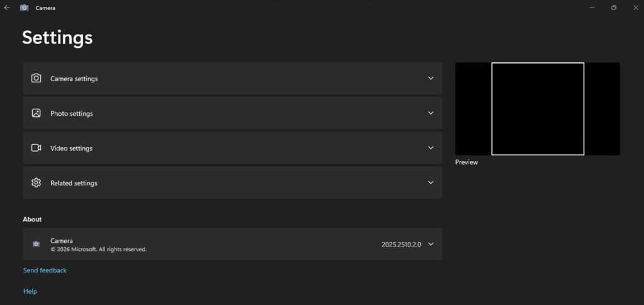This screenshot has width=644, height=305.
Task: Open the Send feedback link
Action: (x=45, y=270)
